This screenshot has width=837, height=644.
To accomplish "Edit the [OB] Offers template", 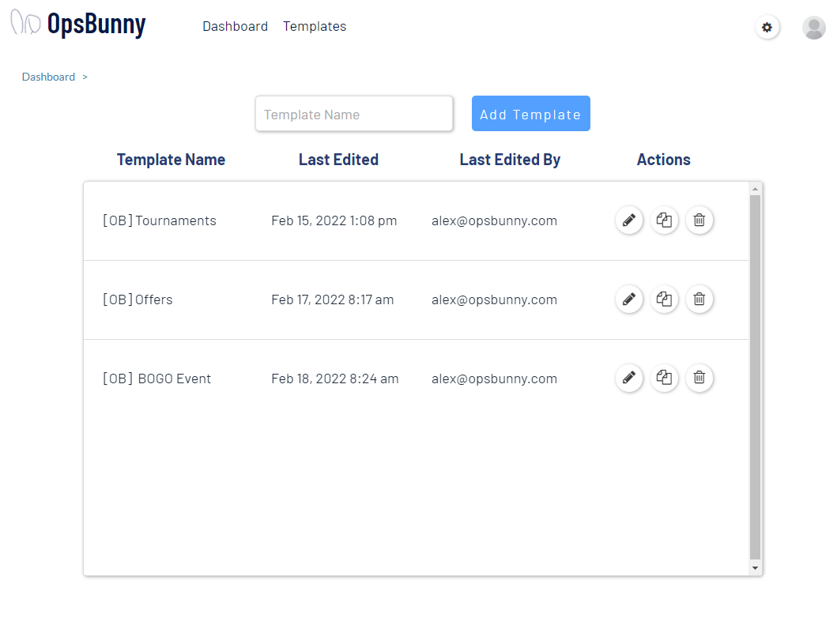I will tap(629, 299).
